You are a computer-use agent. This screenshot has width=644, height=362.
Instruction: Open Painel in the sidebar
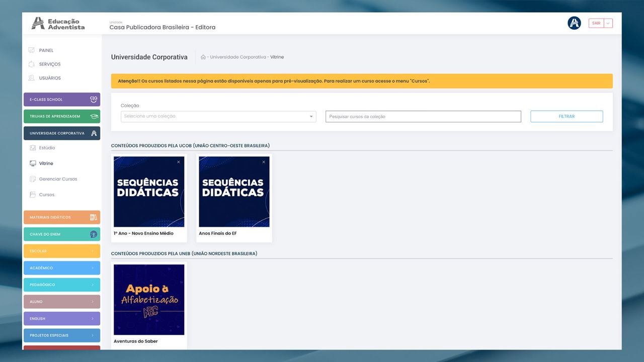click(46, 50)
